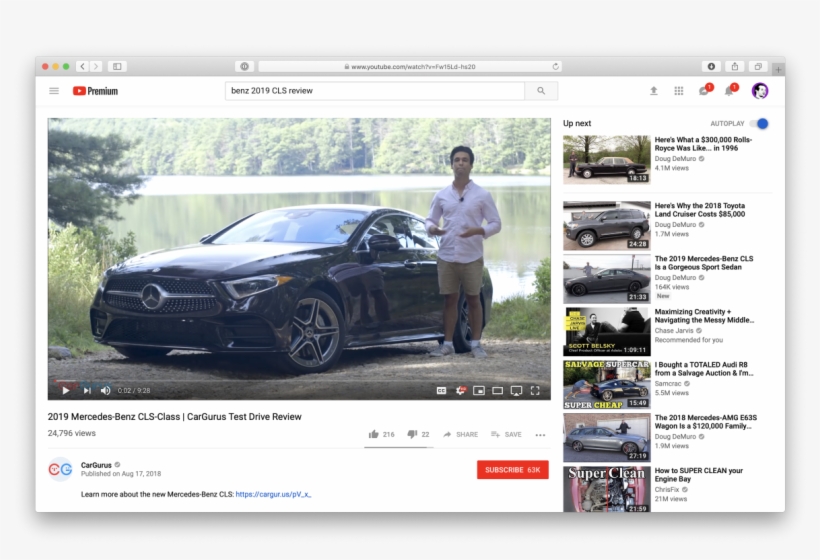Click the red SUBSCRIBE button
820x560 pixels.
click(512, 470)
